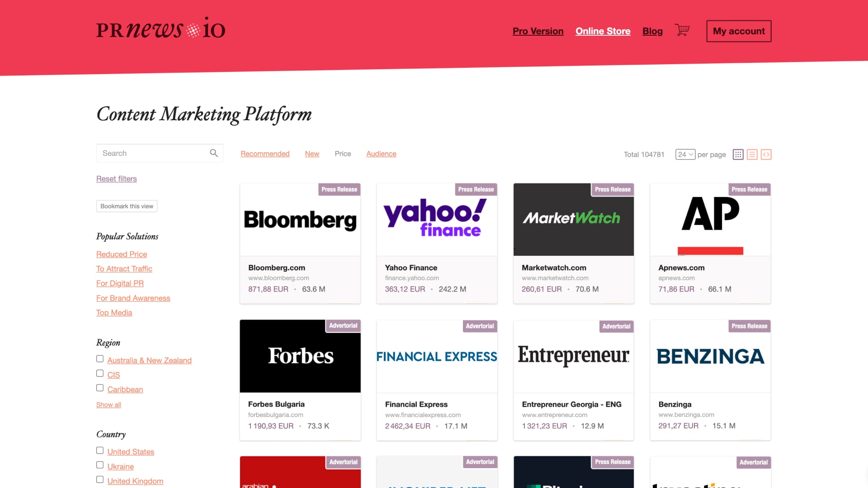Viewport: 868px width, 488px height.
Task: Switch to grid view icon
Action: [738, 155]
